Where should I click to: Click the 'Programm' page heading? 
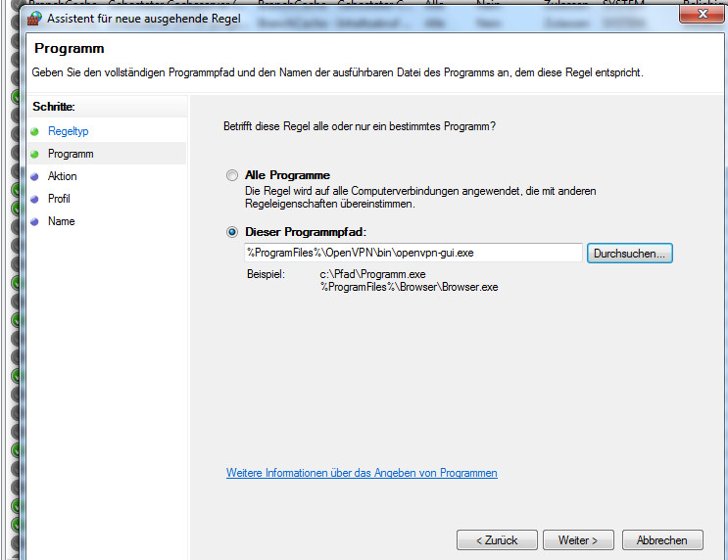coord(70,48)
